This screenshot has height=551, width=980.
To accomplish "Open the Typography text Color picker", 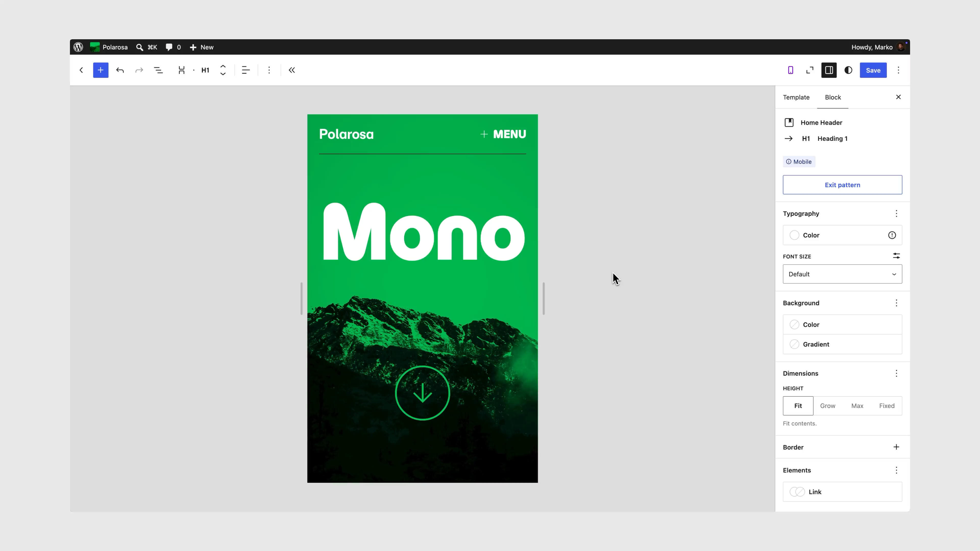I will pyautogui.click(x=842, y=235).
